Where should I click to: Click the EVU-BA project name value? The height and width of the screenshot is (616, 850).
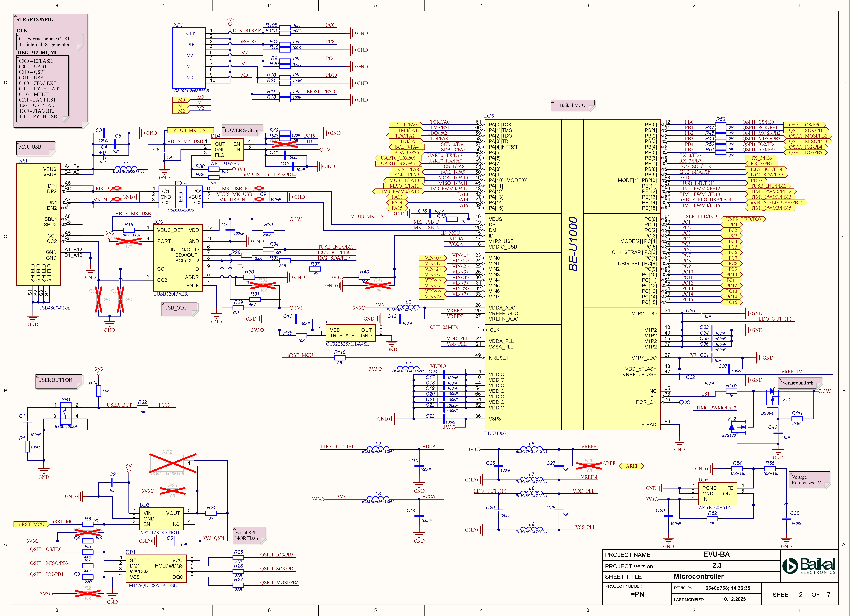click(x=717, y=554)
